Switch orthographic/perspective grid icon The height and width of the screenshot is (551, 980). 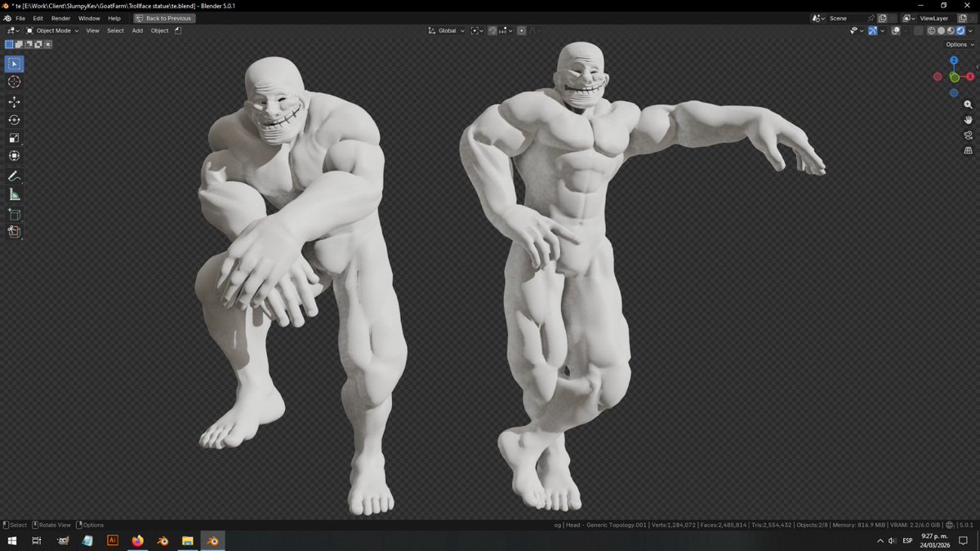coord(969,151)
